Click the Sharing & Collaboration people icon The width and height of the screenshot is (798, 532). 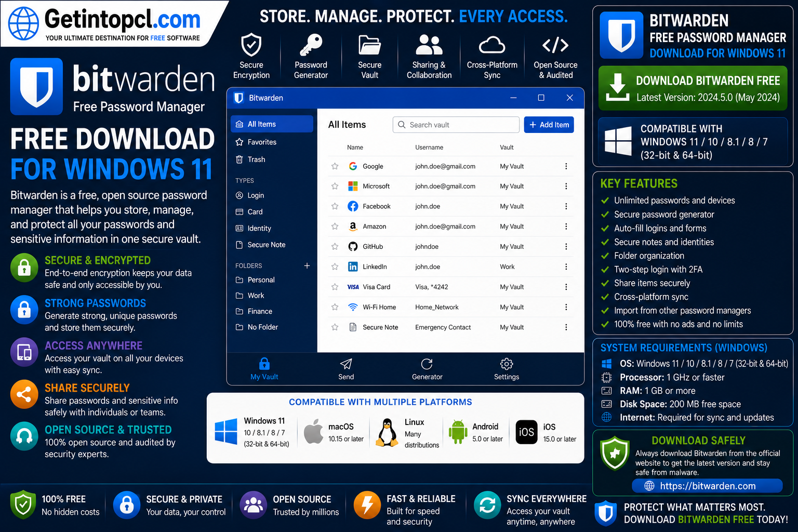pos(429,45)
